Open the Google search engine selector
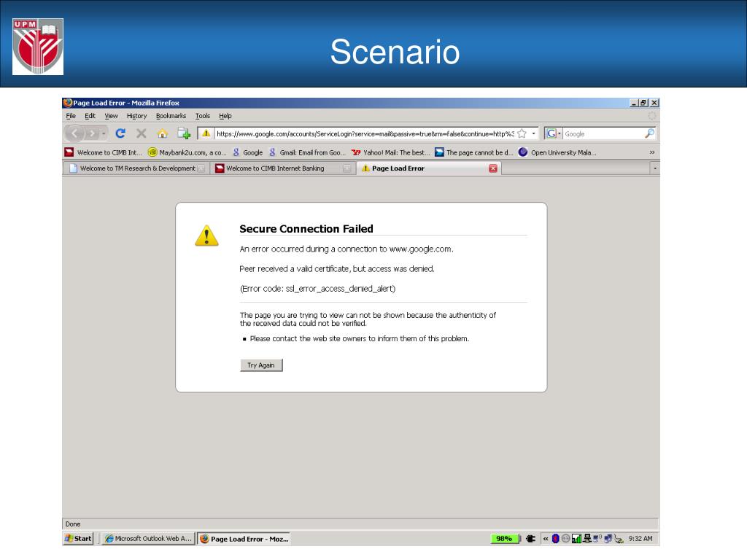Viewport: 747px width, 560px height. pos(554,134)
